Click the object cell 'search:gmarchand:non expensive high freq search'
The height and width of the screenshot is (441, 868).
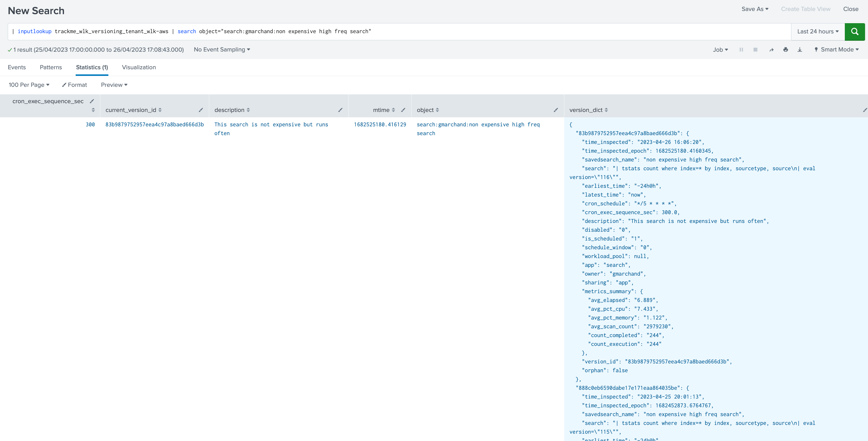click(x=478, y=129)
